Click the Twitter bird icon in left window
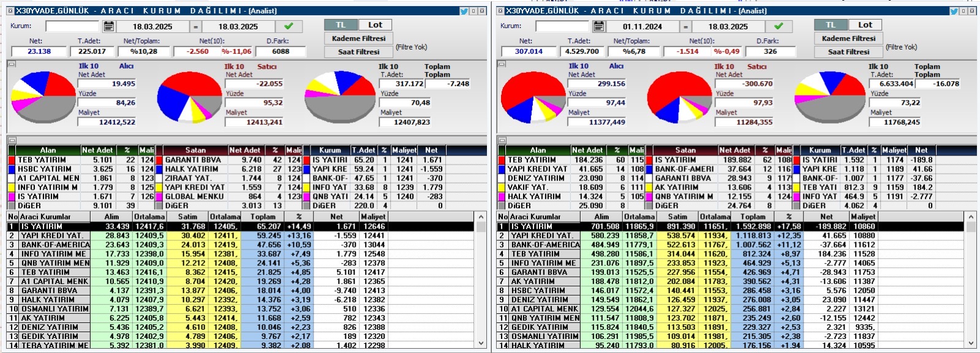This screenshot has width=980, height=353. tap(464, 11)
